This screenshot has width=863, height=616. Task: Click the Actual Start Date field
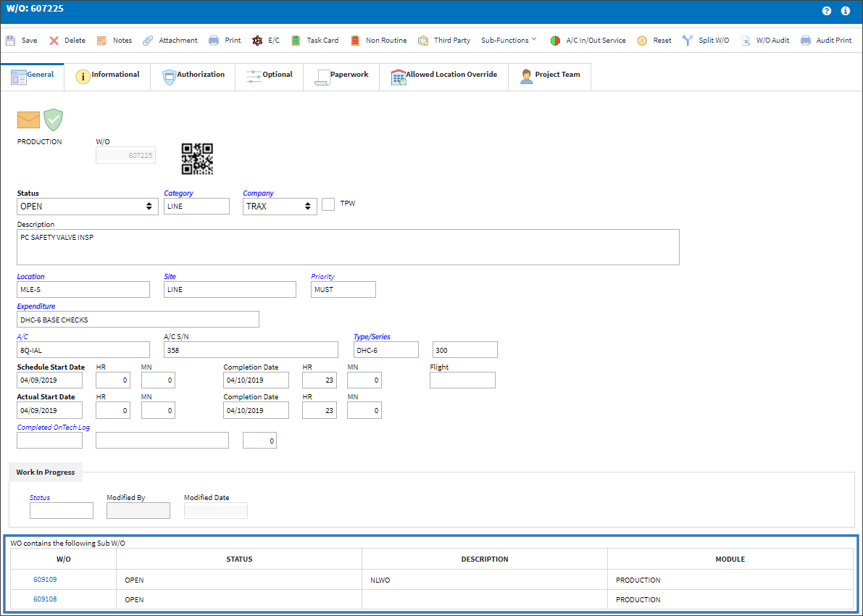click(x=49, y=410)
